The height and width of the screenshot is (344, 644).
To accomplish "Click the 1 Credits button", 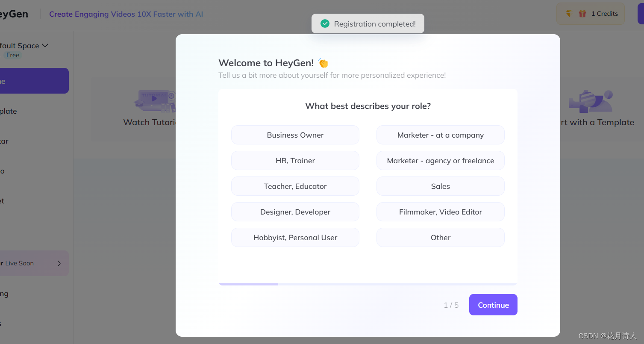I will pyautogui.click(x=591, y=14).
